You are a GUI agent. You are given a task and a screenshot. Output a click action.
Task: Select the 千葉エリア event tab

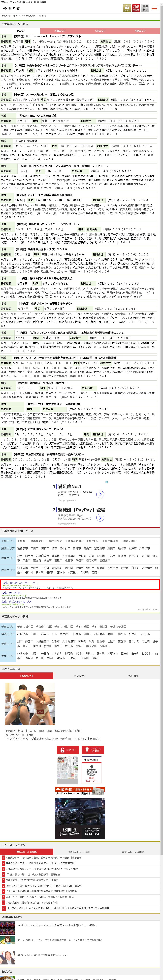coord(20,31)
